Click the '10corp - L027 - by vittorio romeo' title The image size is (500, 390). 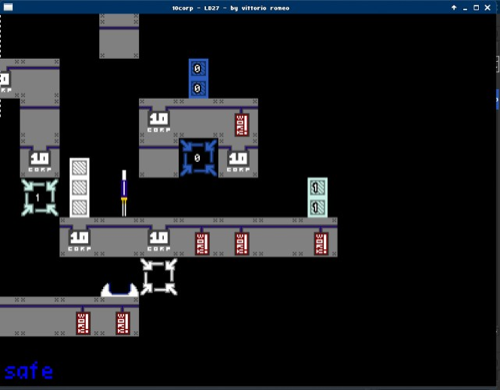click(x=231, y=8)
